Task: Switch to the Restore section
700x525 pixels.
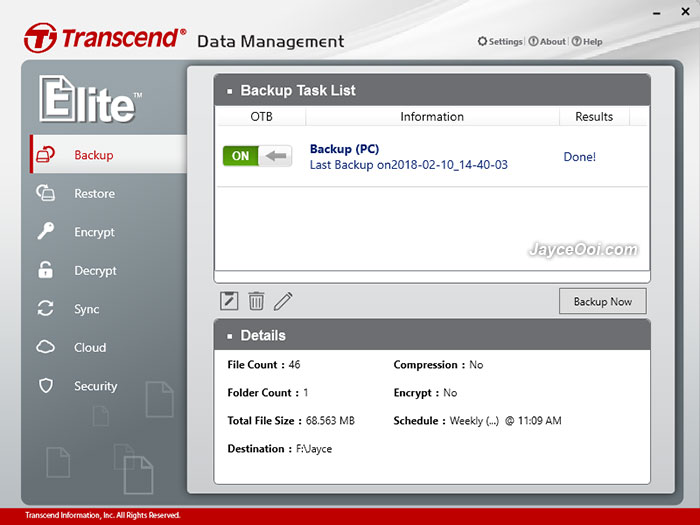Action: [95, 193]
